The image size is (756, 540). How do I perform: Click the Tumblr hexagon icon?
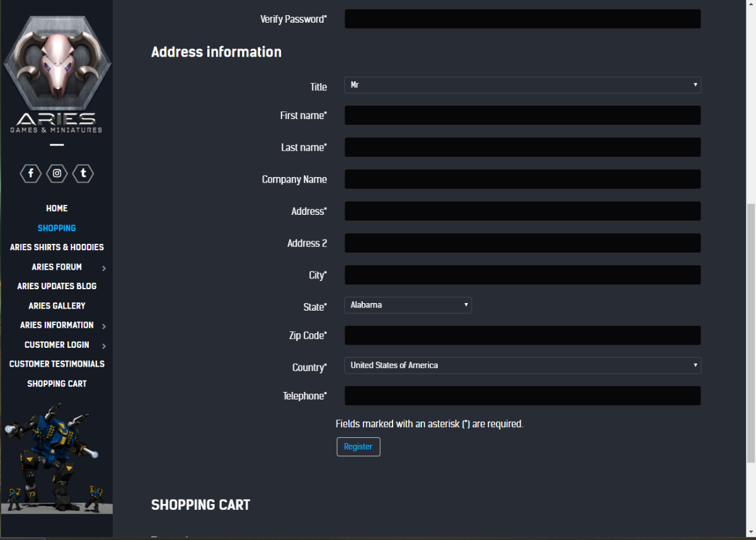click(83, 173)
